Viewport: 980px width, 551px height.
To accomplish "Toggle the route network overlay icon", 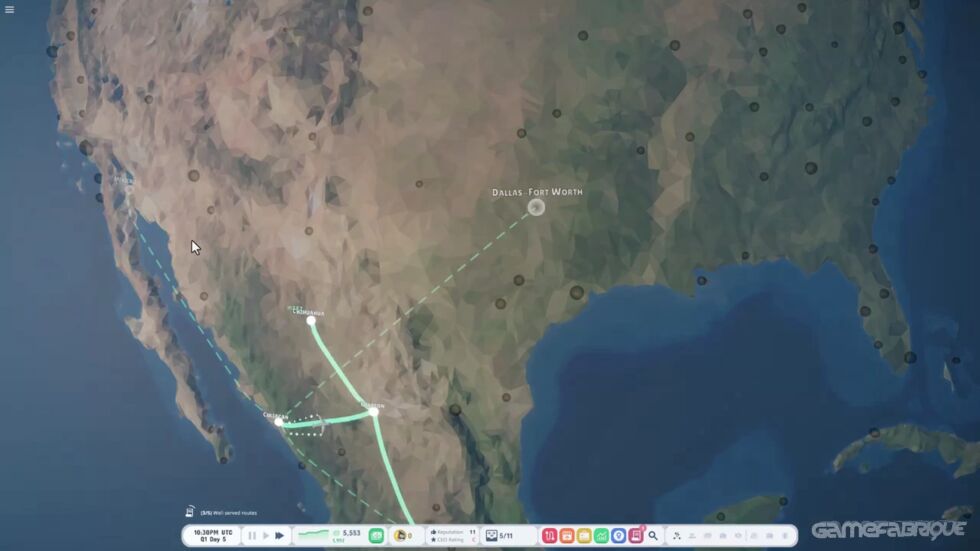I will [x=677, y=536].
